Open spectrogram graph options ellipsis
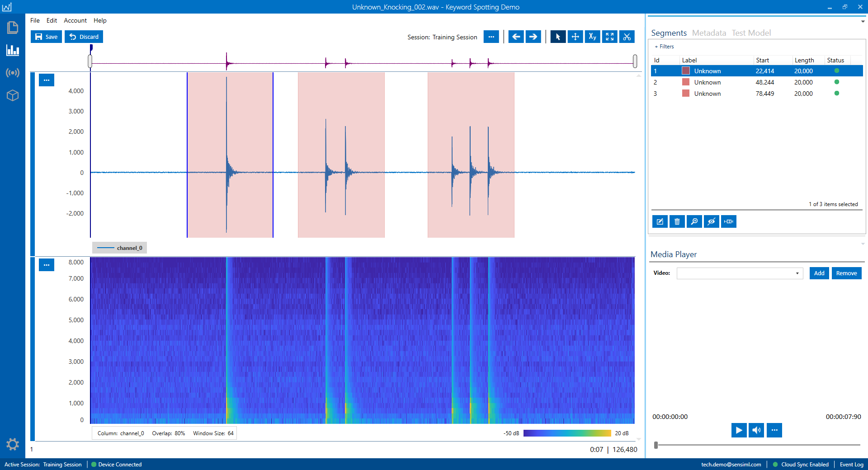This screenshot has width=868, height=470. (47, 265)
